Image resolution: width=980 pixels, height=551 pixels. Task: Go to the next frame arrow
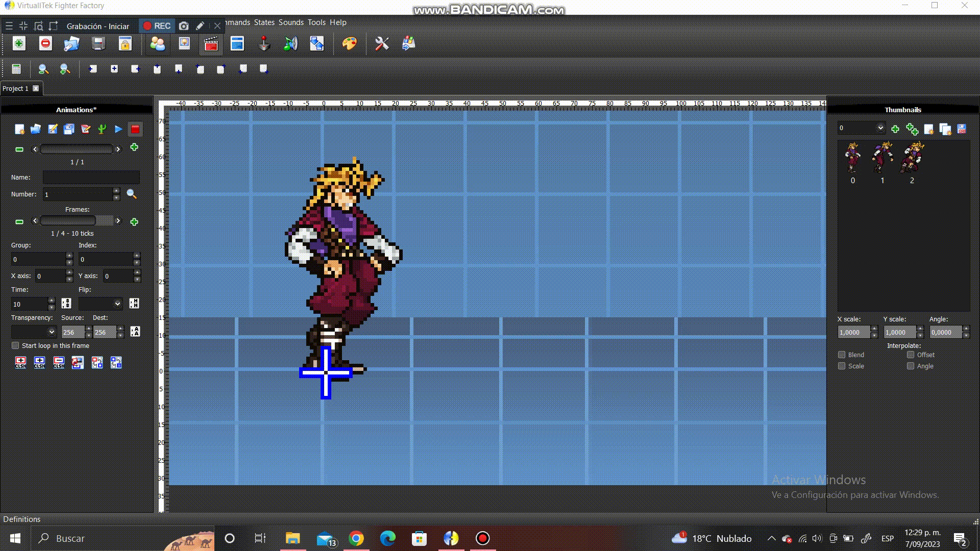pos(118,221)
